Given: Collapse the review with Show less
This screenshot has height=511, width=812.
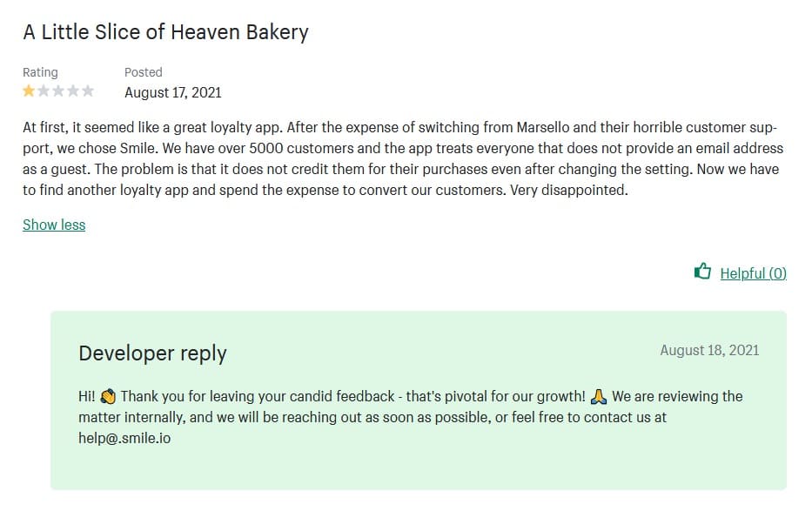Looking at the screenshot, I should 54,225.
